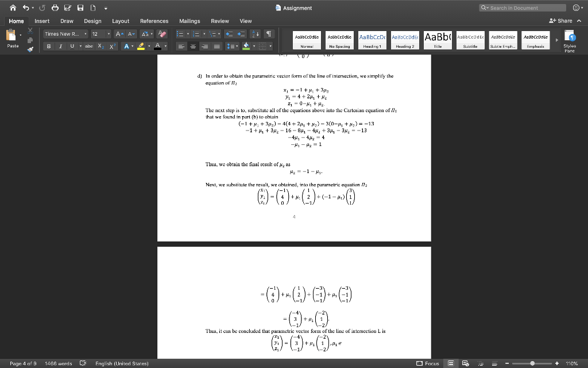Viewport: 588px width, 368px height.
Task: Decrease paragraph indent
Action: pyautogui.click(x=229, y=34)
